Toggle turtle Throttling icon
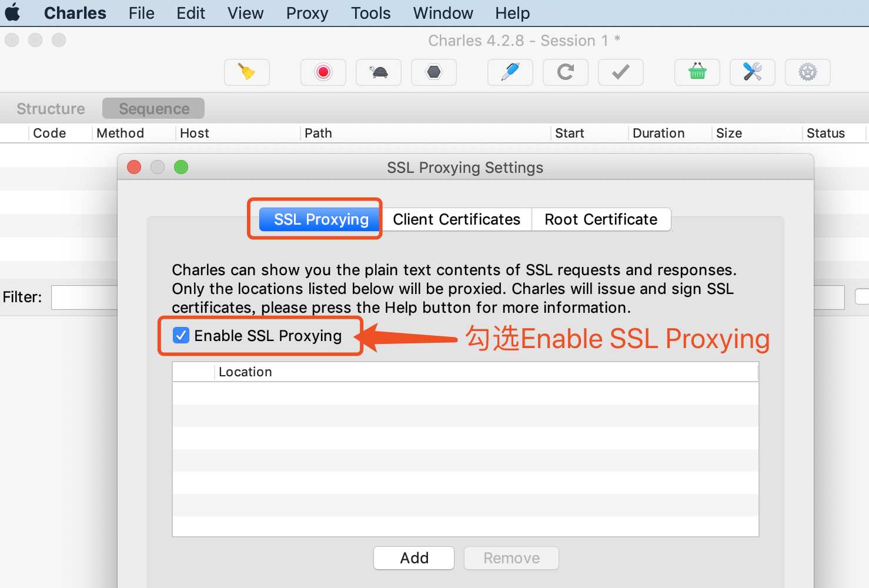The width and height of the screenshot is (869, 588). pyautogui.click(x=379, y=72)
